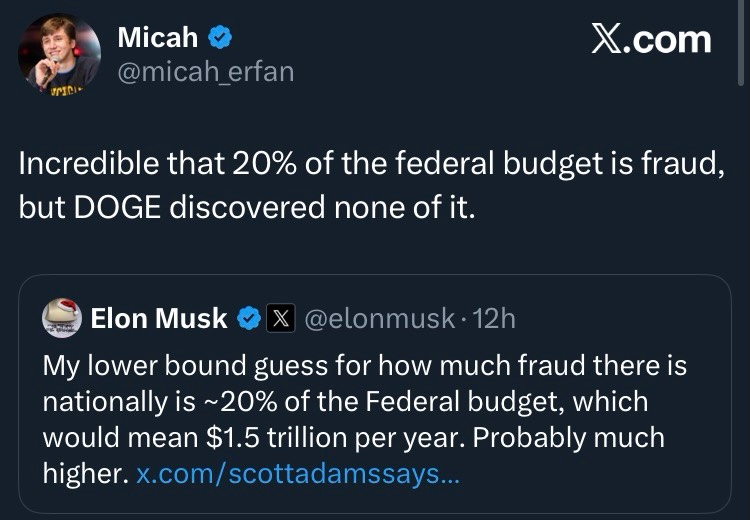Click the @elonmusk handle in quote

click(378, 319)
